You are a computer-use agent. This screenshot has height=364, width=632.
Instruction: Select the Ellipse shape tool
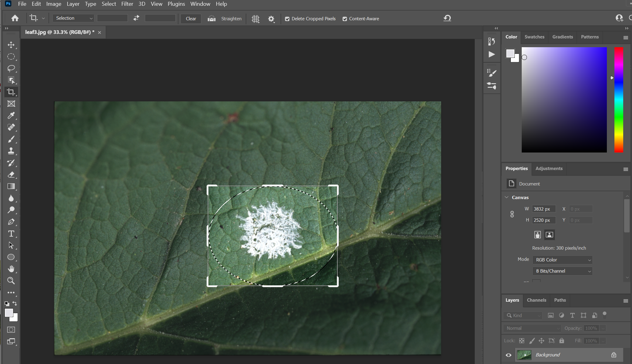point(11,257)
